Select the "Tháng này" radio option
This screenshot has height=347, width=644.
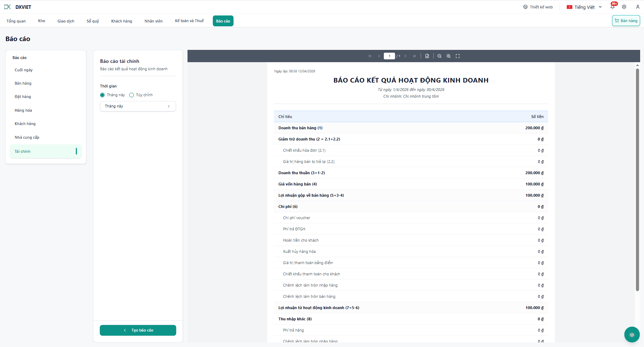pyautogui.click(x=103, y=95)
